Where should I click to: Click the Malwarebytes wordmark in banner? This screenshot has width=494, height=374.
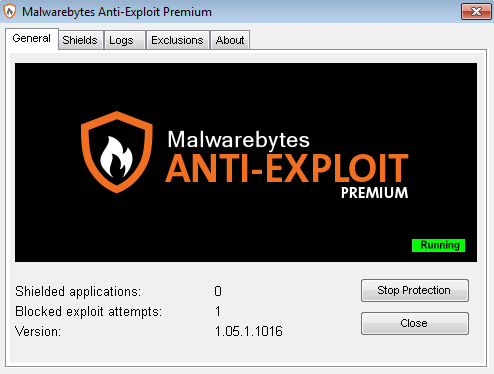[x=238, y=140]
